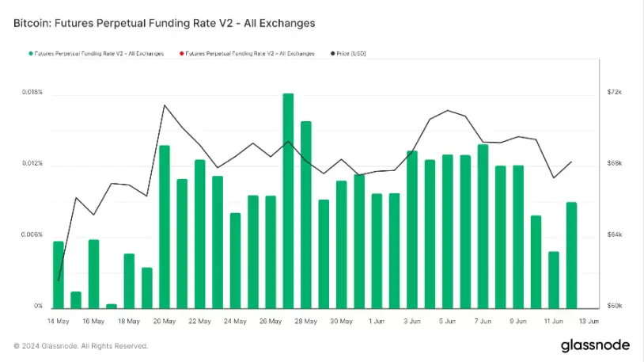Click the 0.018% y-axis label

(32, 93)
